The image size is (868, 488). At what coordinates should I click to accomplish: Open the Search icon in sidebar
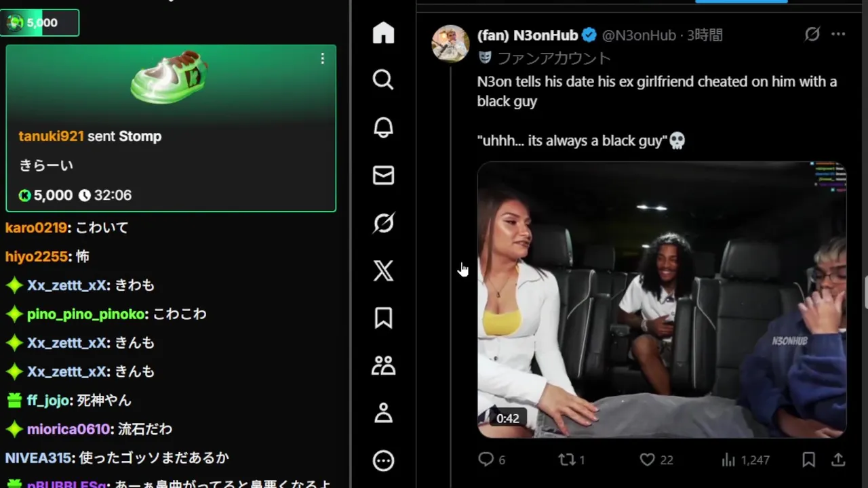pos(383,80)
